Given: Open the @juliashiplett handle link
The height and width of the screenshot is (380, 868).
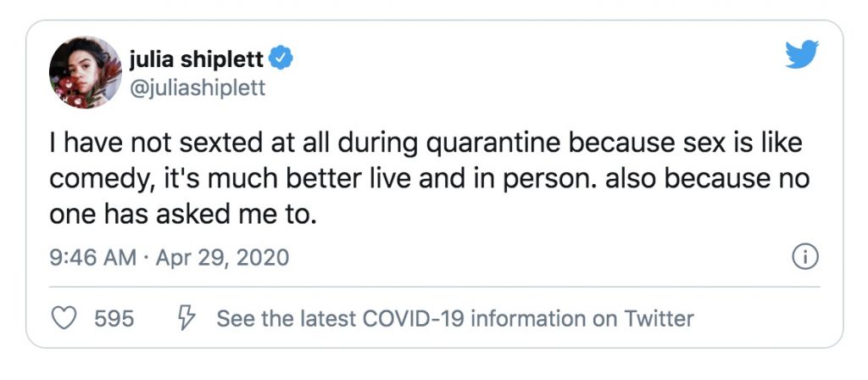Looking at the screenshot, I should 197,87.
